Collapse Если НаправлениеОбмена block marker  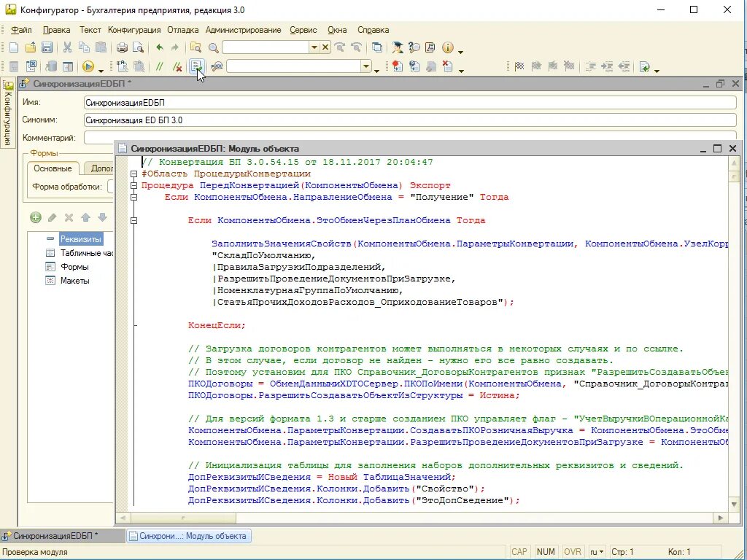pyautogui.click(x=134, y=197)
